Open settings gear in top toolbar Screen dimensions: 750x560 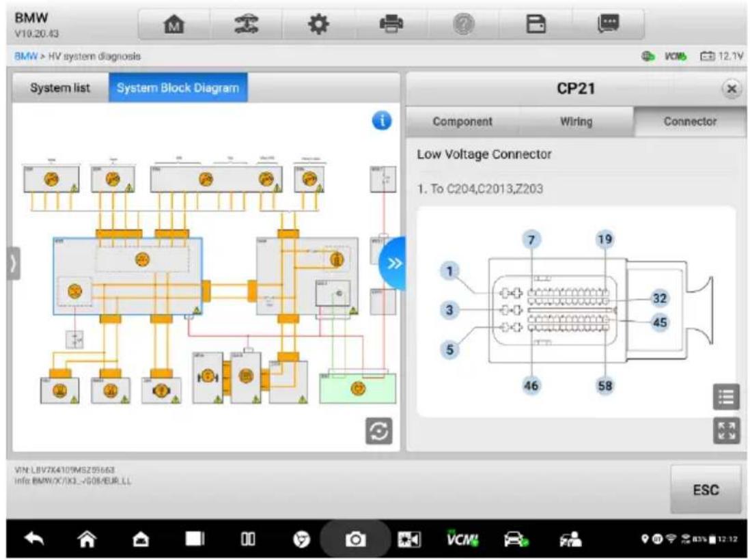tap(318, 24)
